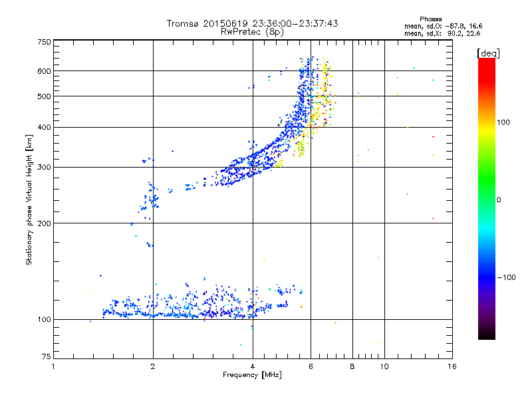Click the y-axis tick label '100'
The height and width of the screenshot is (399, 532).
pos(44,320)
